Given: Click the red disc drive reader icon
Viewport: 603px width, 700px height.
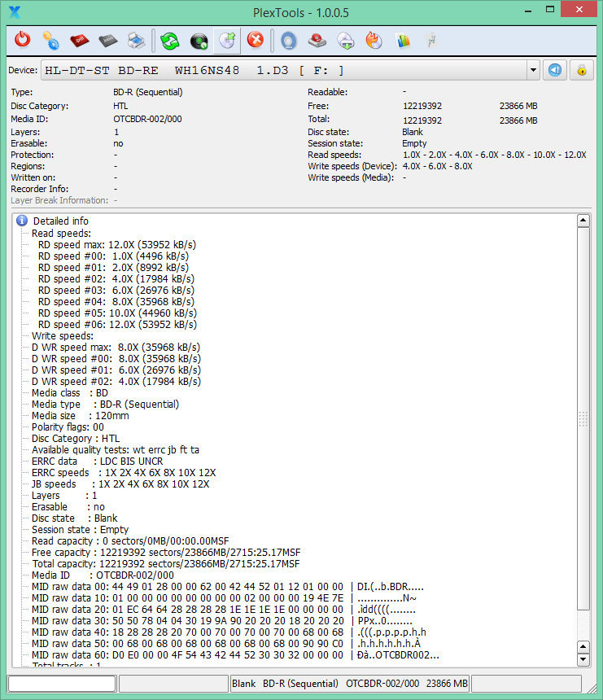Looking at the screenshot, I should [317, 41].
